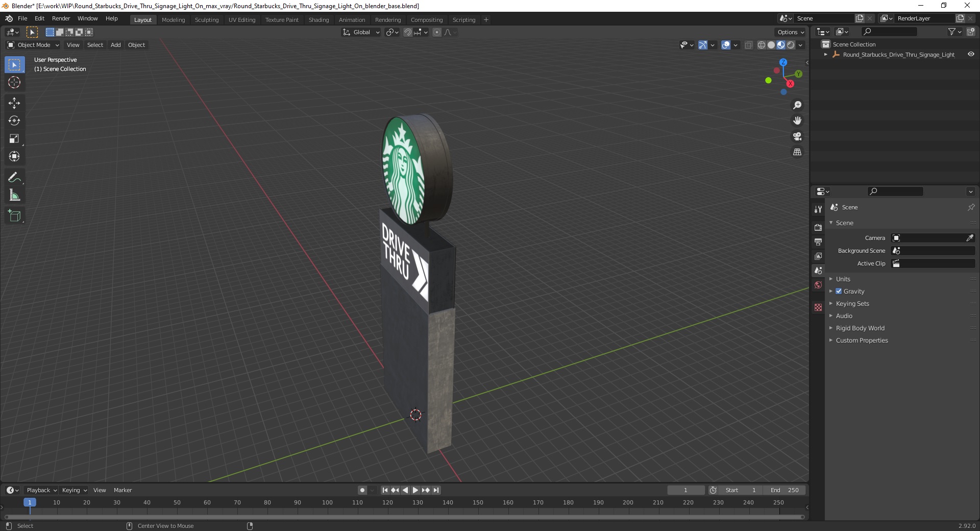Switch to the UV Editing workspace

point(242,20)
